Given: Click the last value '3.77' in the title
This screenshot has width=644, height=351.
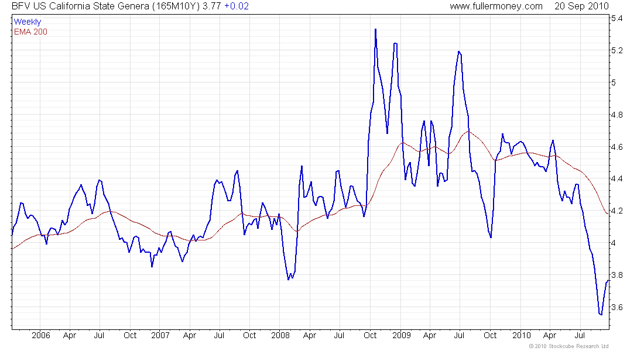Looking at the screenshot, I should coord(211,6).
